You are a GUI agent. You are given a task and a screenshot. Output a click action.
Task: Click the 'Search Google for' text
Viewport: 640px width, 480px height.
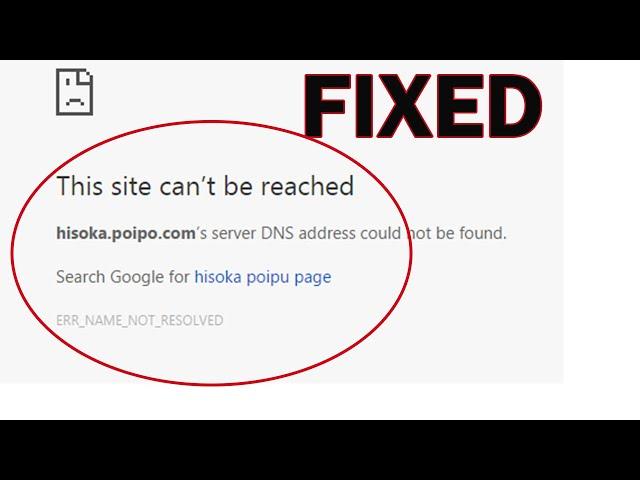123,277
